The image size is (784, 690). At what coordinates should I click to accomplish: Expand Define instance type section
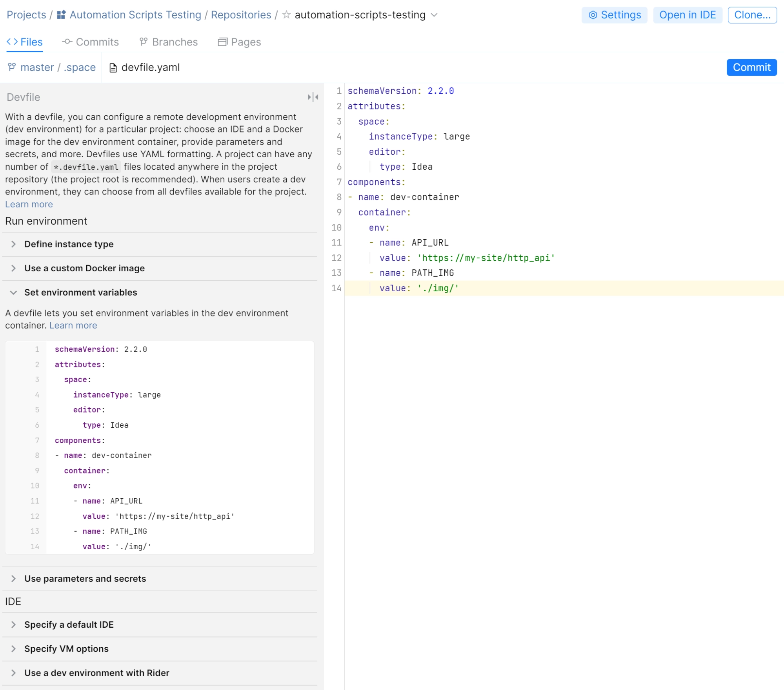tap(160, 244)
